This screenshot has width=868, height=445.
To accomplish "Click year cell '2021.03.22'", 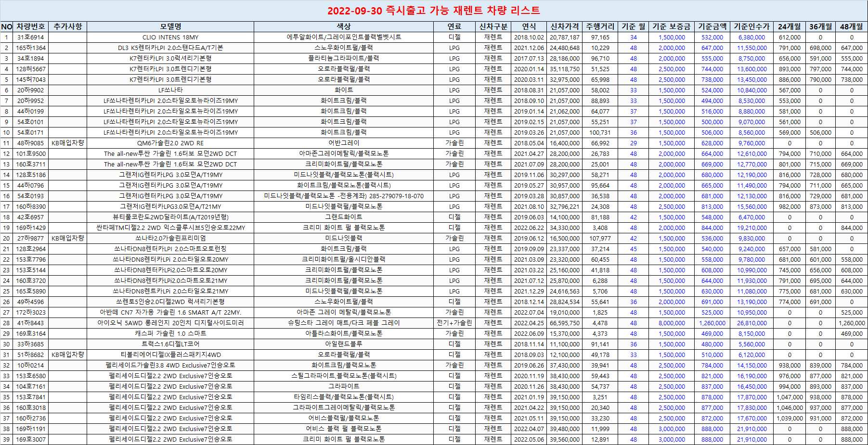I will pyautogui.click(x=529, y=270).
